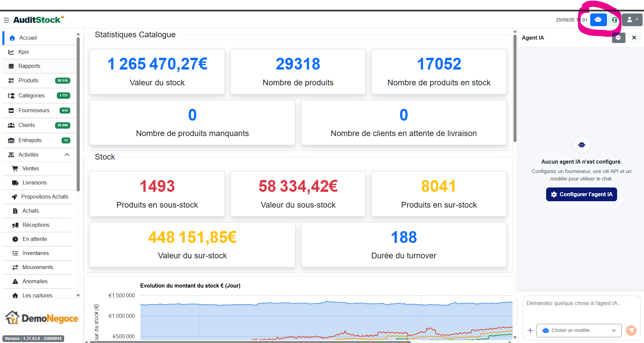Viewport: 644px width, 343px height.
Task: Click the Propositions Achats rocket icon
Action: pyautogui.click(x=14, y=197)
